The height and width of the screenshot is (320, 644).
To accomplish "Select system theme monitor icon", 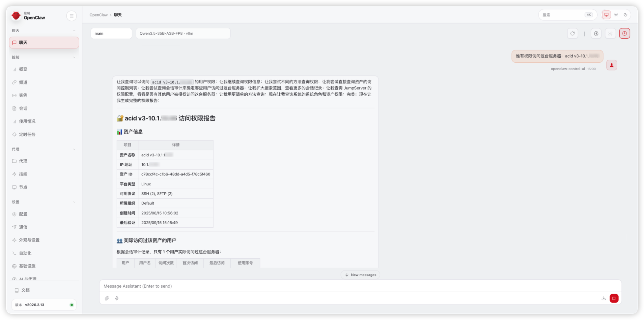I will coord(606,15).
